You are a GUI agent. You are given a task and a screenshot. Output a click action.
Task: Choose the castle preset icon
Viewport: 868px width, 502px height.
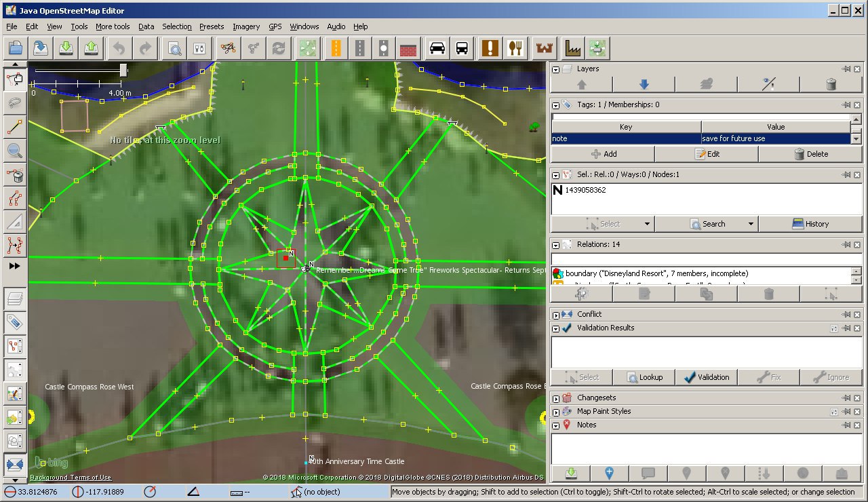[545, 48]
